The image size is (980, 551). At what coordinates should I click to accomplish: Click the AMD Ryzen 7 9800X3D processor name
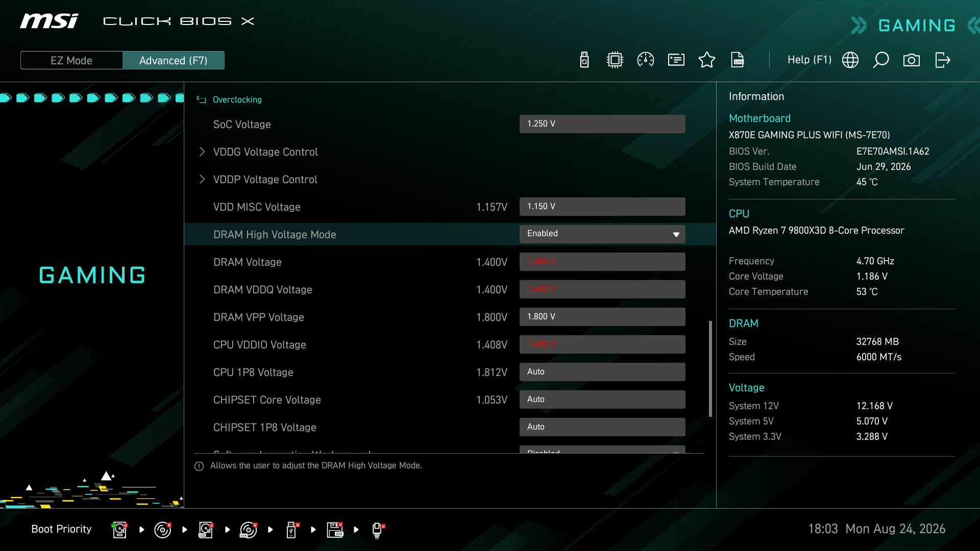coord(816,231)
